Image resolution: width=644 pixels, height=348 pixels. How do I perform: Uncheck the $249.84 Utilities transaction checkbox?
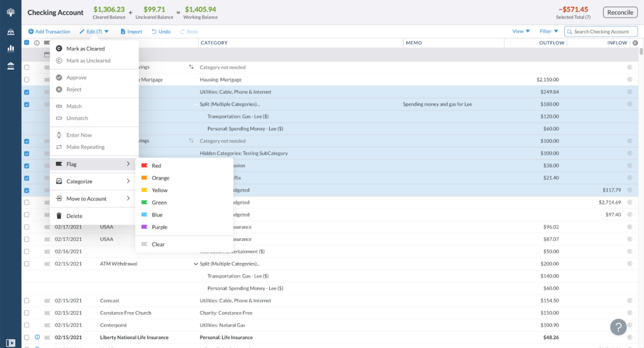pos(26,92)
